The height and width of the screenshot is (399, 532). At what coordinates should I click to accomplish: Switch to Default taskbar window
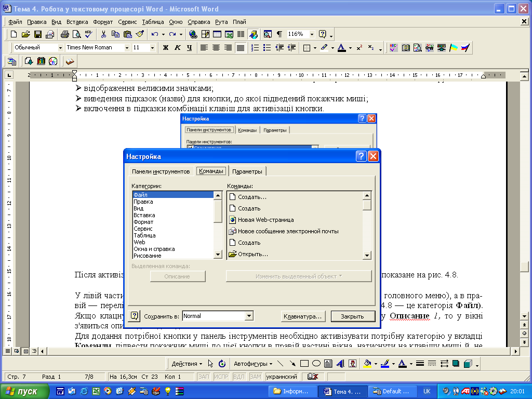(392, 391)
